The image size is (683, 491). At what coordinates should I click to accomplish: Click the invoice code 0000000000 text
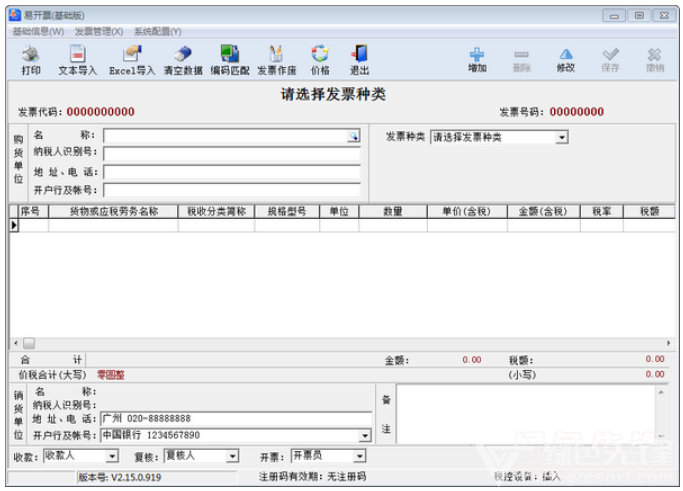(101, 112)
